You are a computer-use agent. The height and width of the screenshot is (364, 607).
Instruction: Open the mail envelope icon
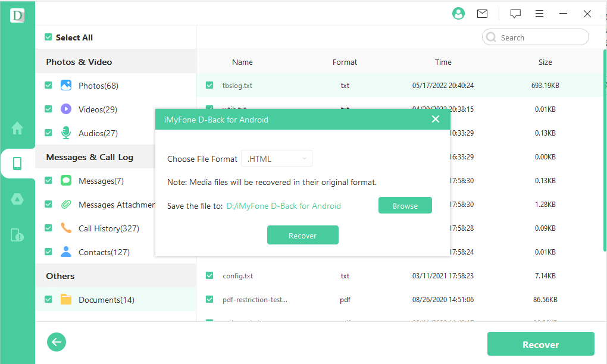coord(482,14)
